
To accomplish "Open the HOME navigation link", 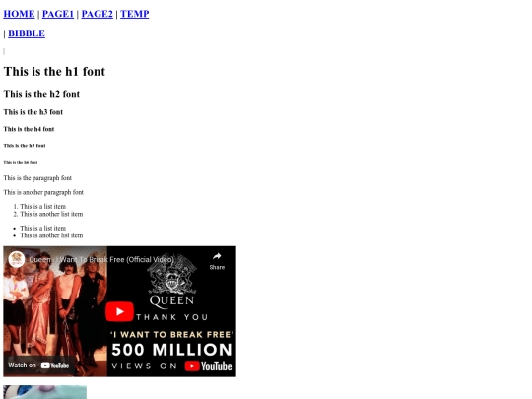I will coord(19,14).
